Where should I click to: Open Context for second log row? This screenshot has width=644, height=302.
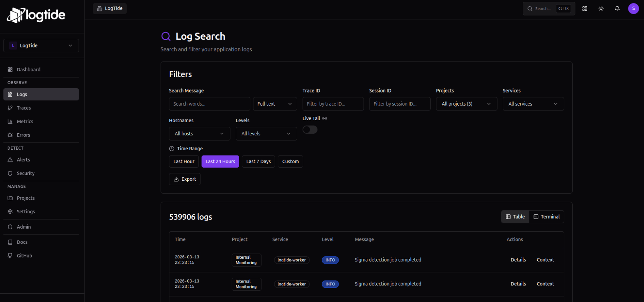545,284
